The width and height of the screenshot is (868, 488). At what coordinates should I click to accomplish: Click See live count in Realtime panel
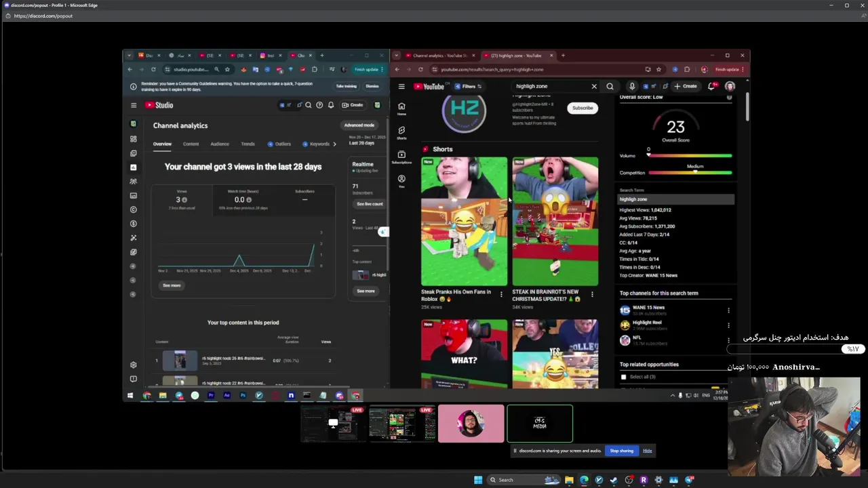370,204
